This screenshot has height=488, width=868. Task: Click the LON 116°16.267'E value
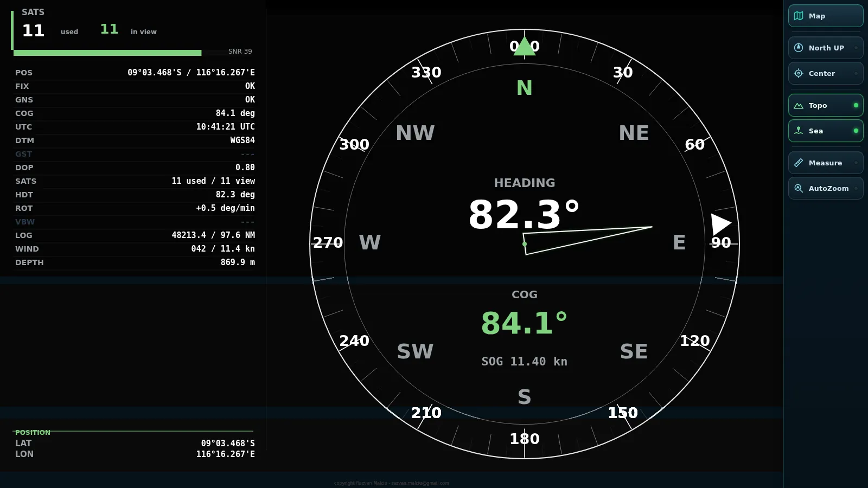pos(226,454)
